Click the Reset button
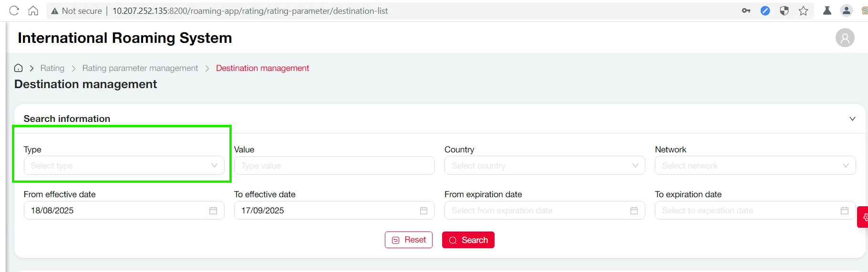 (x=409, y=240)
